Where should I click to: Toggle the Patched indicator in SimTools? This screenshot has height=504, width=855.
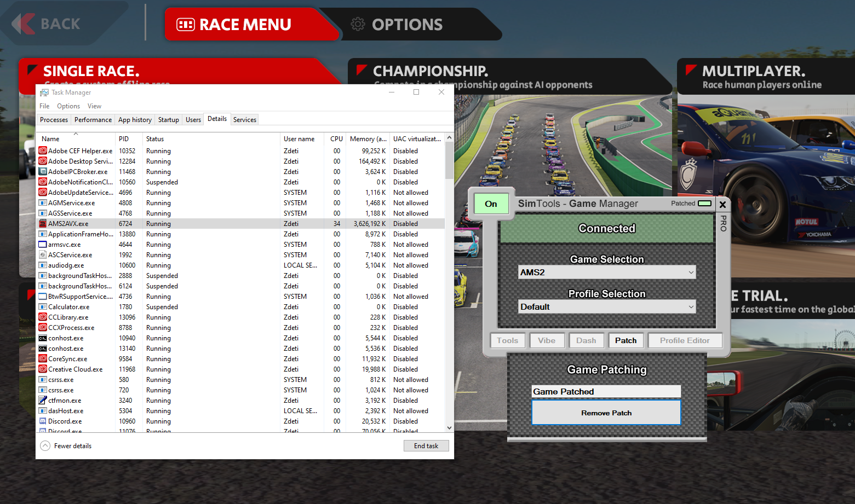(x=704, y=204)
